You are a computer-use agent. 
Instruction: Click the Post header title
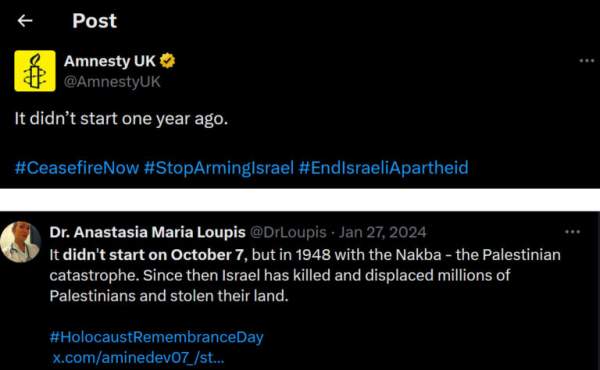pos(95,21)
